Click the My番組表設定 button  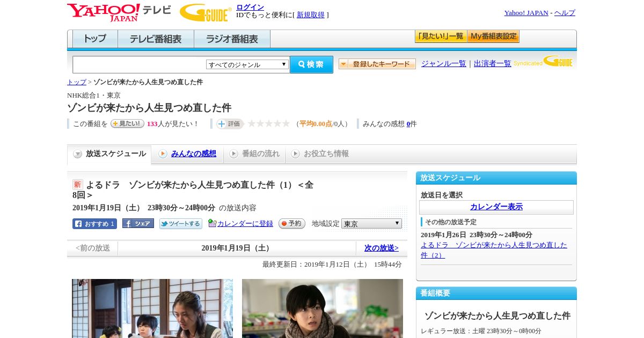coord(493,36)
